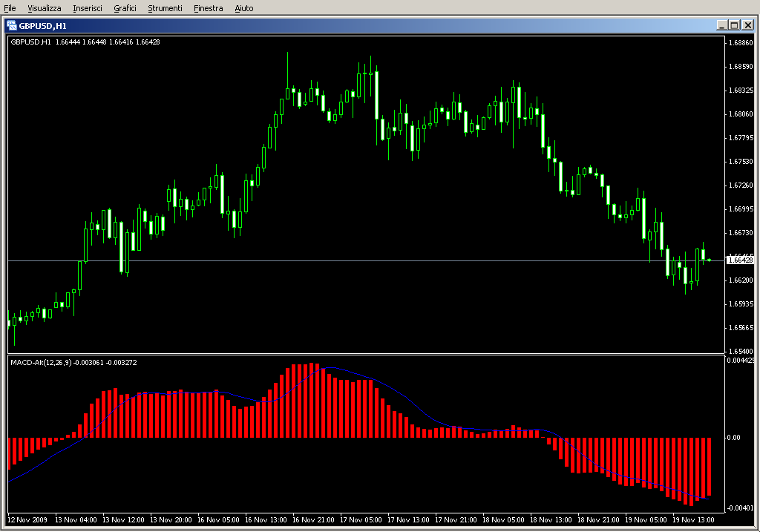Click price scale value 1.66995

[x=741, y=208]
